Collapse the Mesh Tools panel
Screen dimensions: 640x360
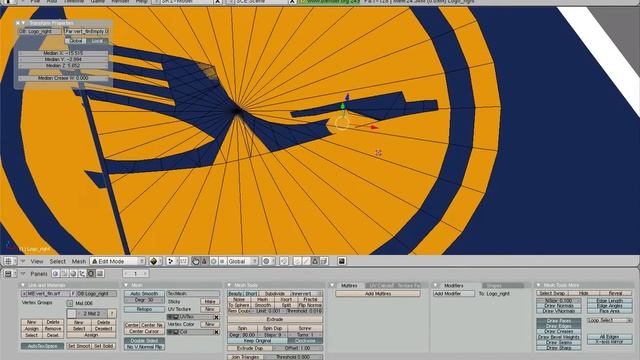click(229, 285)
